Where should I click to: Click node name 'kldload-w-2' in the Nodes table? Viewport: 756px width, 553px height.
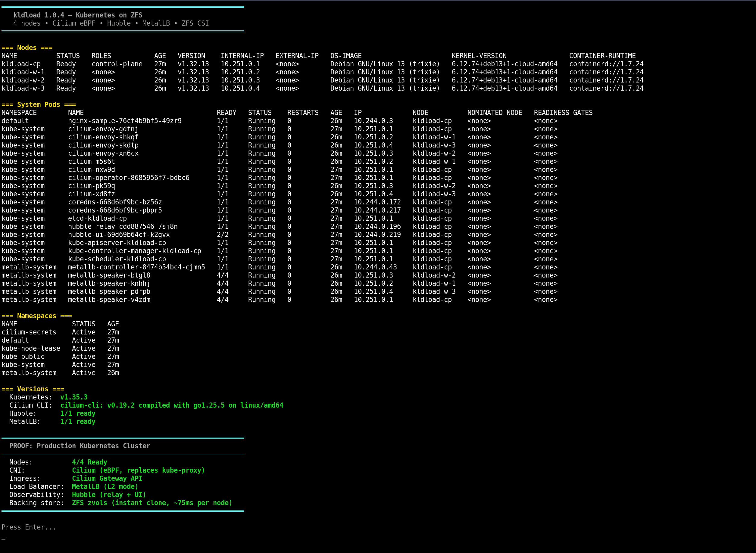pos(23,80)
